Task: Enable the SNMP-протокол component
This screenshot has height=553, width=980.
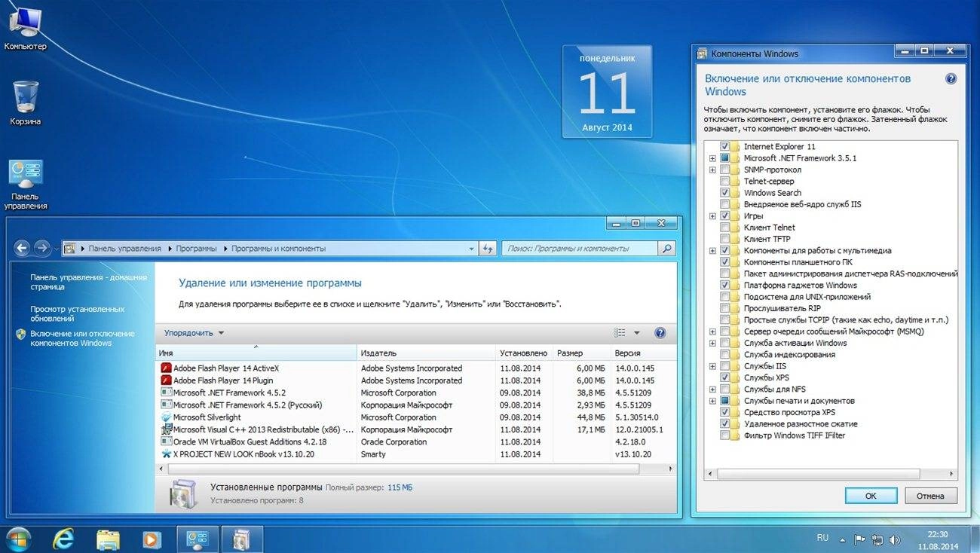Action: (x=726, y=170)
